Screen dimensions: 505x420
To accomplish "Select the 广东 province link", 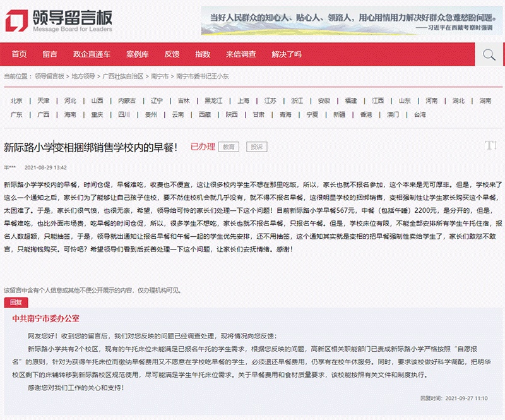I will tap(16, 114).
